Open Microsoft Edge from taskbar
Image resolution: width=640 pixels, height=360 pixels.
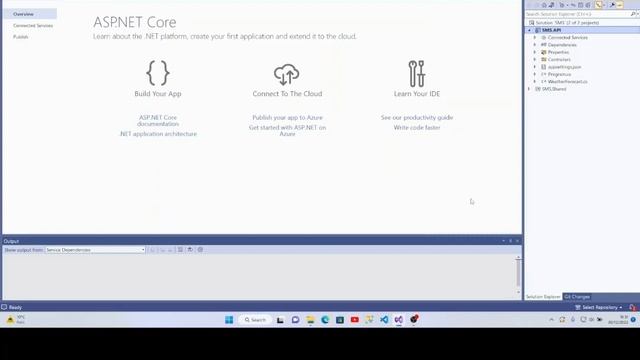325,320
